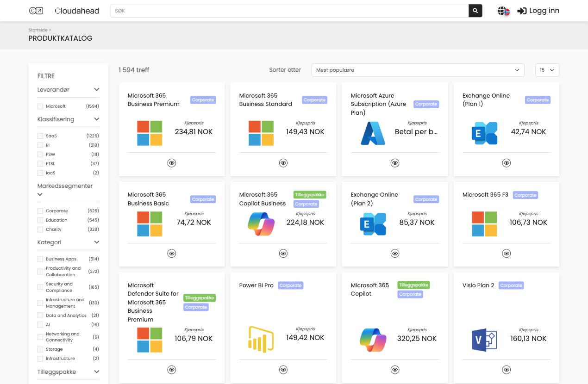Collapse the Klassifisering filter section
The height and width of the screenshot is (384, 588).
tap(96, 119)
